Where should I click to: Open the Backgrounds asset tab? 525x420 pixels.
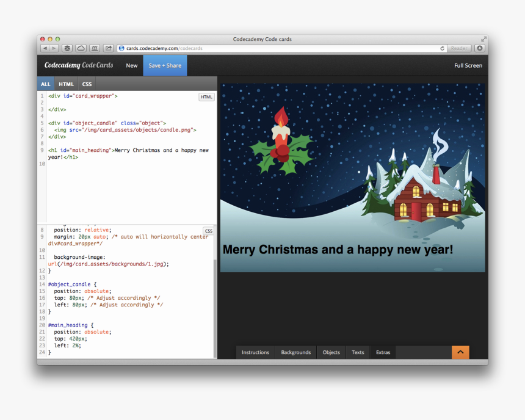[295, 352]
